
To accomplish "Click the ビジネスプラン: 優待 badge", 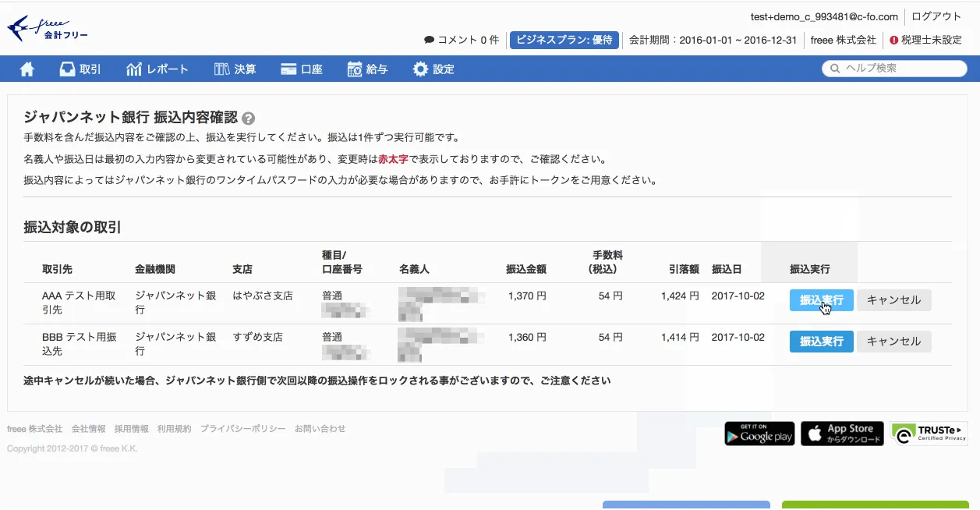I will pyautogui.click(x=564, y=40).
